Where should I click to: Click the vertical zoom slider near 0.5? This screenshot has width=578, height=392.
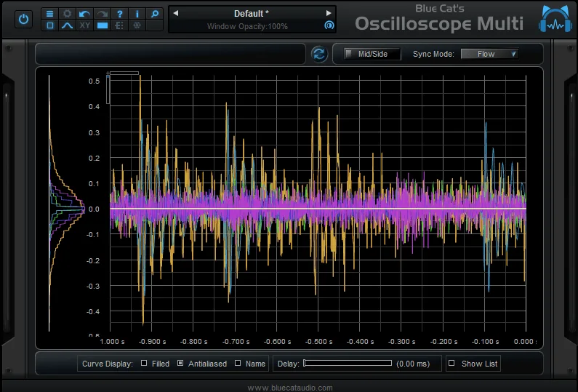(x=108, y=89)
